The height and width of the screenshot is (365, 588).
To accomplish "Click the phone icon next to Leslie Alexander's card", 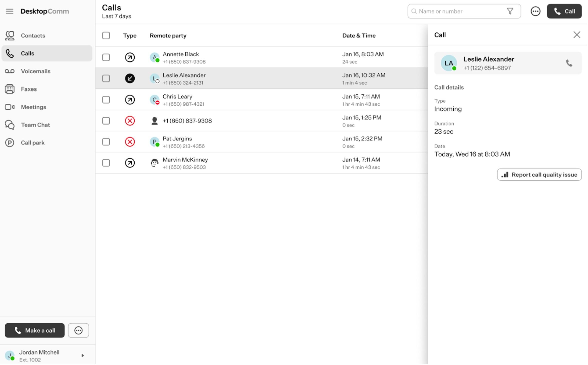I will coord(569,63).
